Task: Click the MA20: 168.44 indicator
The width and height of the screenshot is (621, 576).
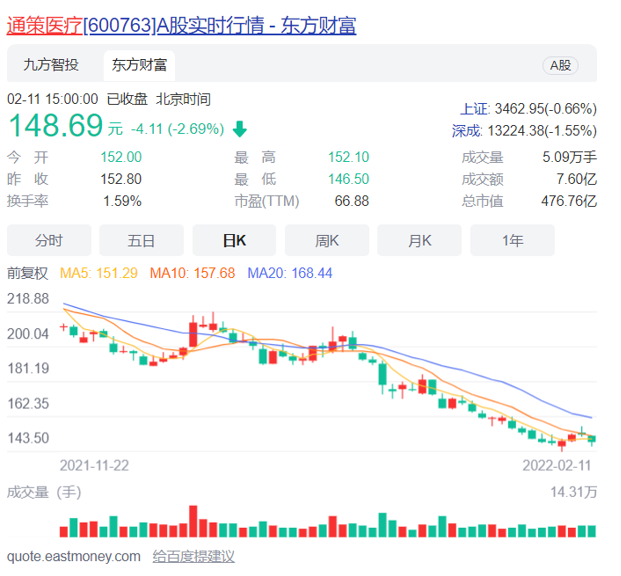Action: [290, 273]
